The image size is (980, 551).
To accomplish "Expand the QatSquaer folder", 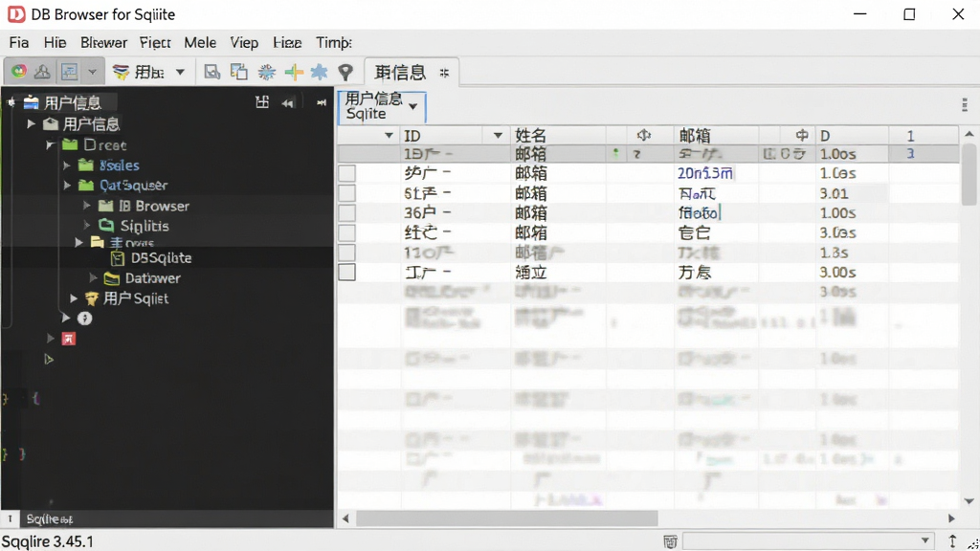I will (x=66, y=185).
